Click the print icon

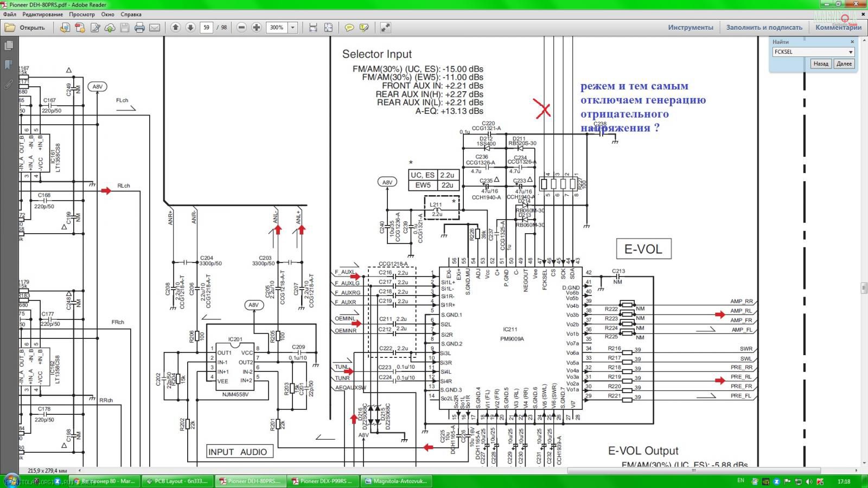point(139,28)
